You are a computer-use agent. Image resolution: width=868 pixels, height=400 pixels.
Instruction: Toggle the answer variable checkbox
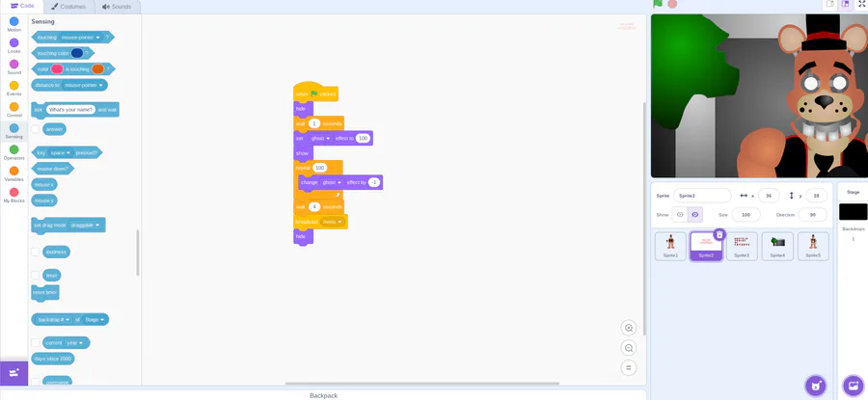[x=36, y=129]
